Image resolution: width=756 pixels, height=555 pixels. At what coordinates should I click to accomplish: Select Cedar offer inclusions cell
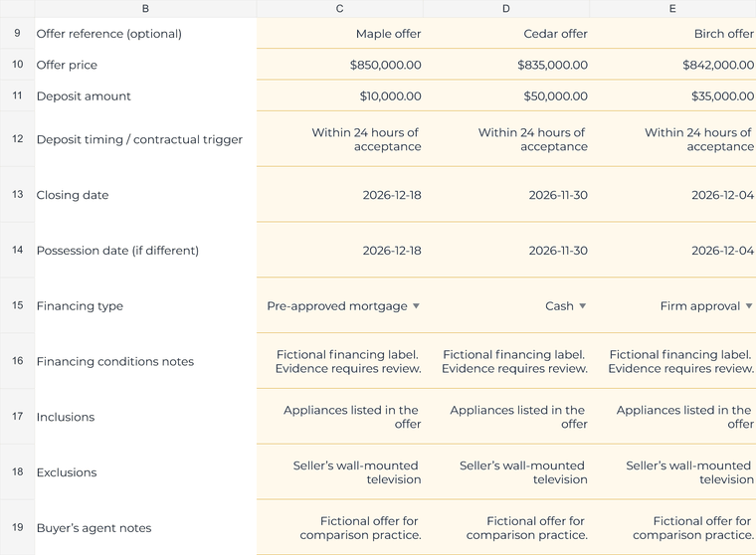tap(506, 417)
